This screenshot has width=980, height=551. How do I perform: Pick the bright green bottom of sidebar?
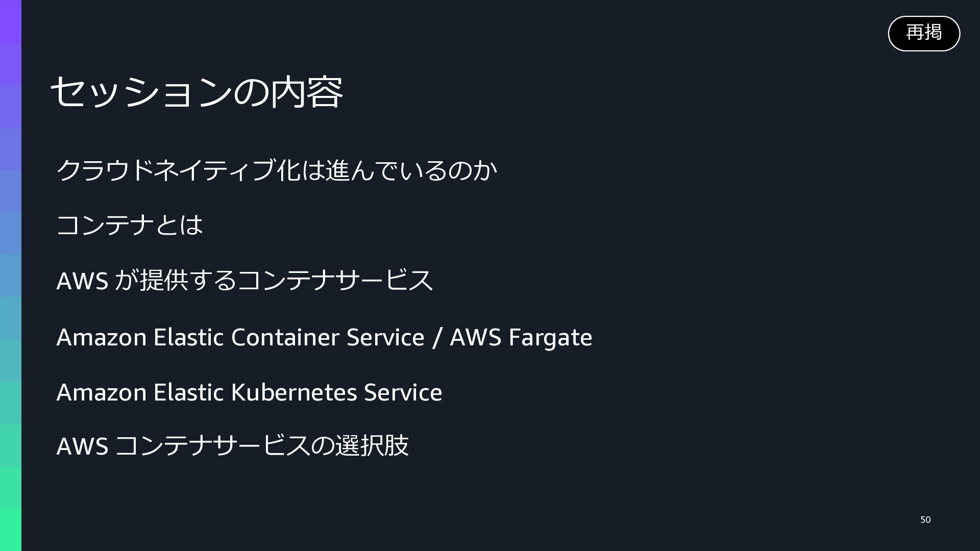point(11,530)
